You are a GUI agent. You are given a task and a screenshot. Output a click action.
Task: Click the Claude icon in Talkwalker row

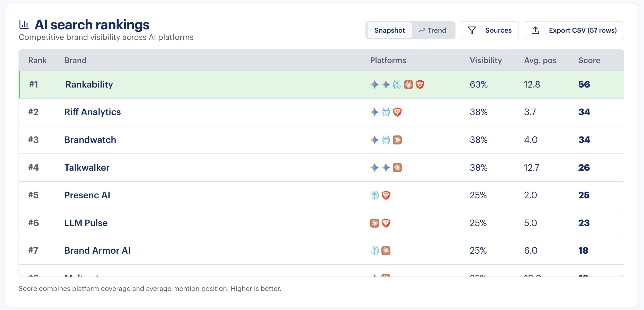(x=397, y=168)
